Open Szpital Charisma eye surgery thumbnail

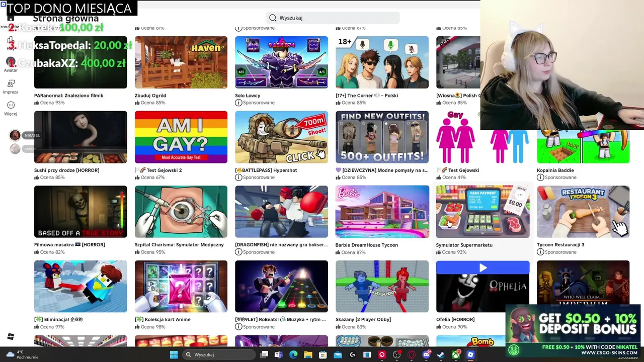point(181,212)
